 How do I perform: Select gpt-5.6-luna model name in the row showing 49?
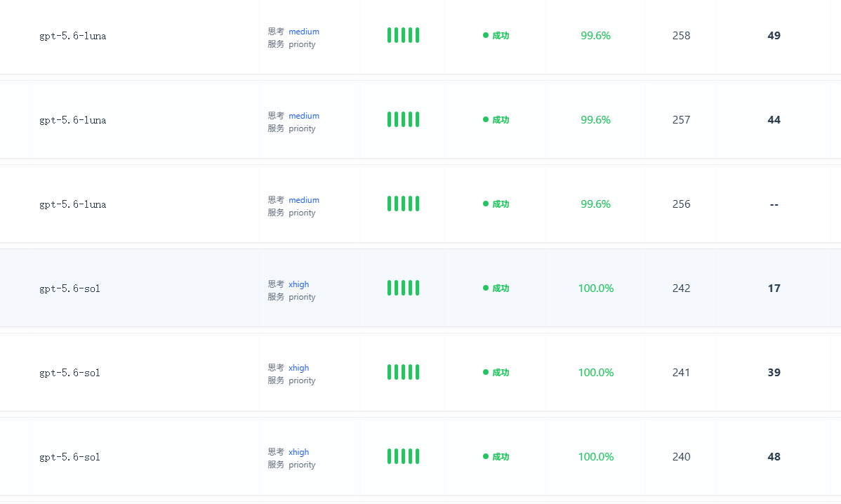click(73, 36)
